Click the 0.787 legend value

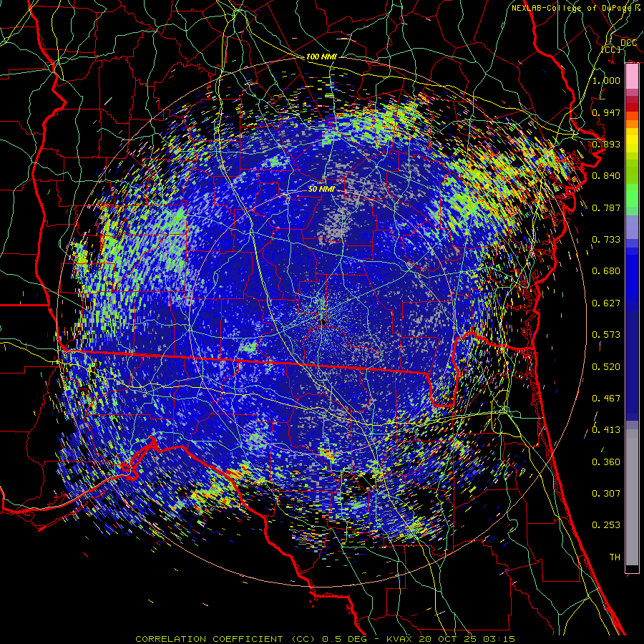coord(606,208)
